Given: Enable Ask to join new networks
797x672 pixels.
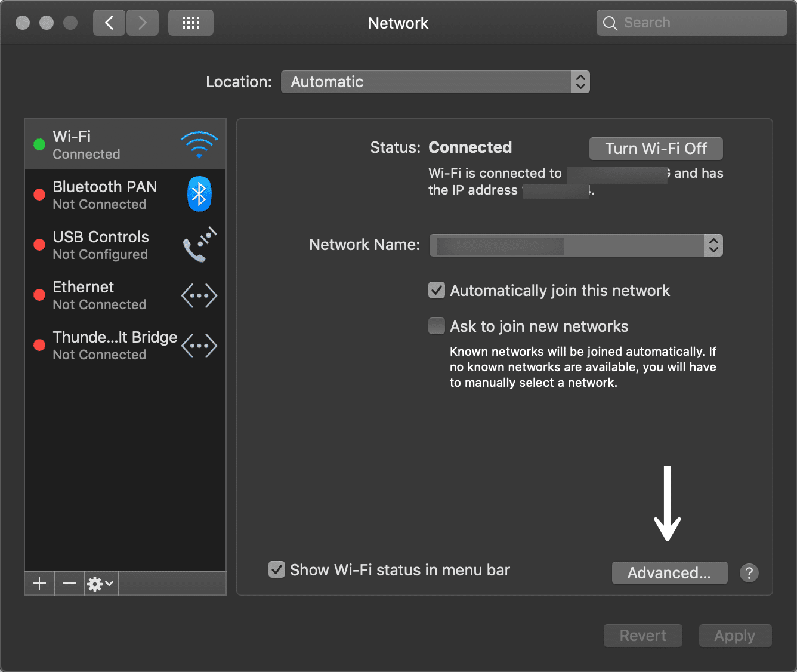Looking at the screenshot, I should tap(436, 326).
